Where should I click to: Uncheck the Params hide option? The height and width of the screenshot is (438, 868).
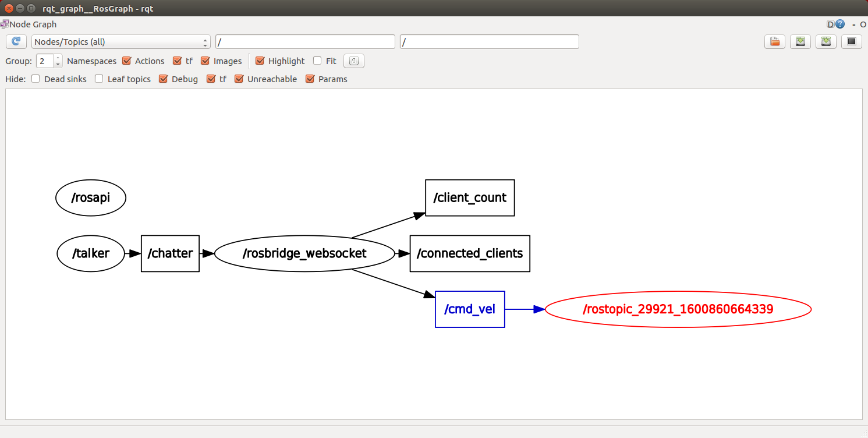click(x=309, y=79)
